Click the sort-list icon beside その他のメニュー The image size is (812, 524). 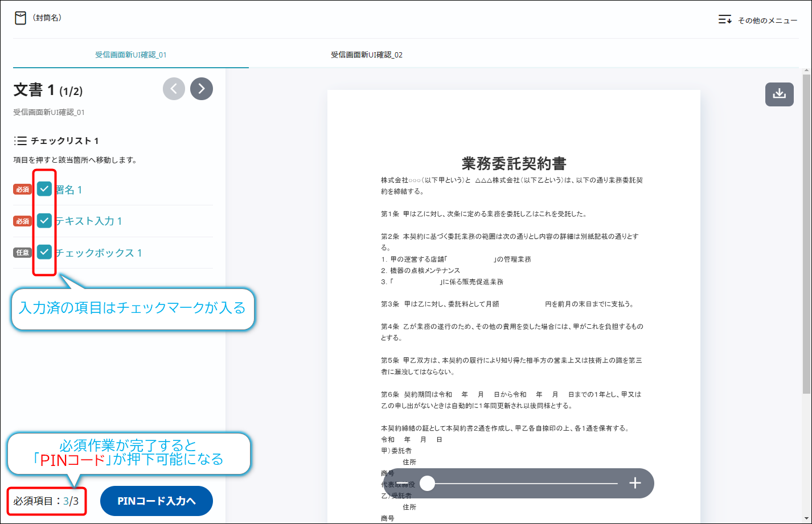(x=724, y=20)
